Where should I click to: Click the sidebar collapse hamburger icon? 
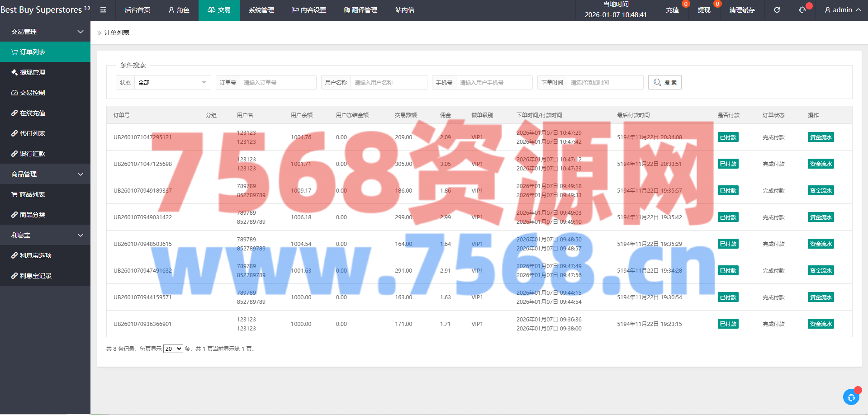pyautogui.click(x=103, y=10)
